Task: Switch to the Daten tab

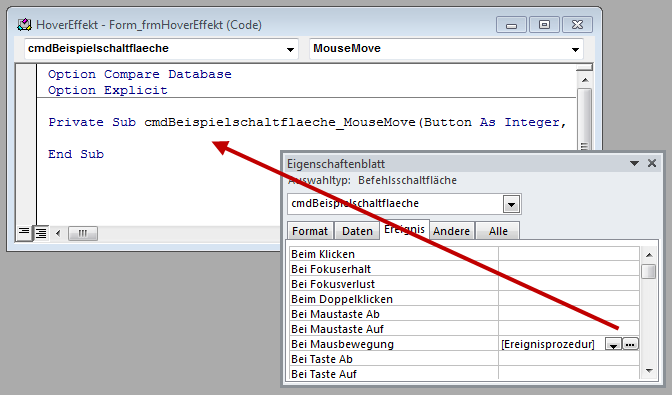Action: coord(357,231)
